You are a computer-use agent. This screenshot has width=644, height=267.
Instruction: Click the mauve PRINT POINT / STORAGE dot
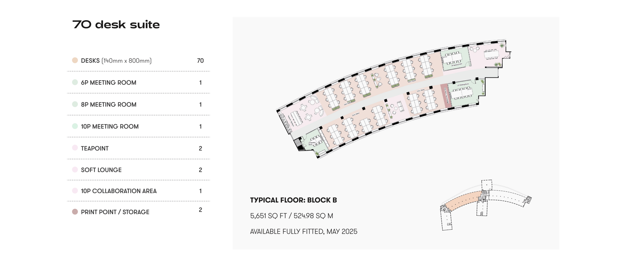pos(75,212)
